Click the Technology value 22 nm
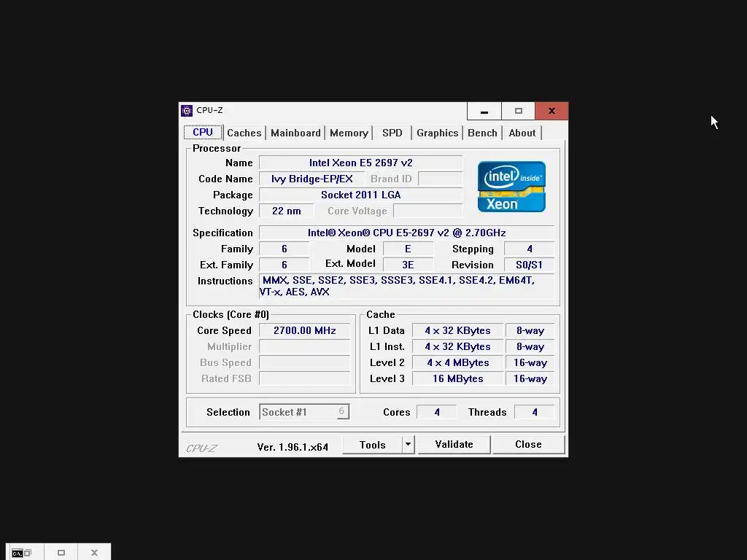 coord(286,211)
